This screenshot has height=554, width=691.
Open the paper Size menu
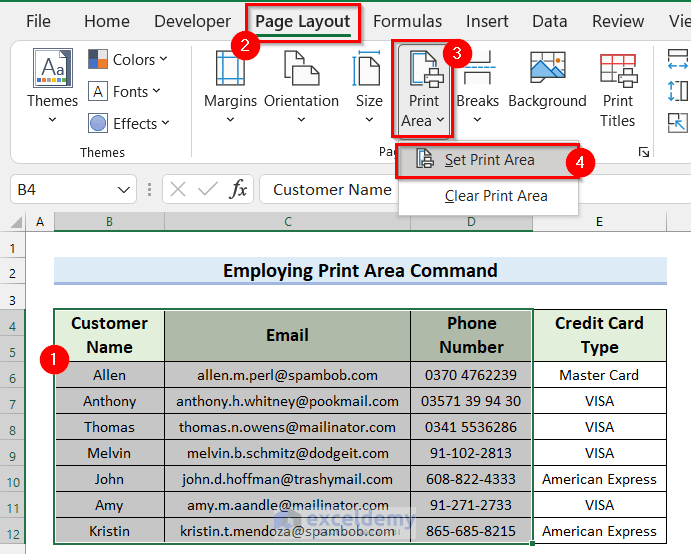[x=369, y=86]
